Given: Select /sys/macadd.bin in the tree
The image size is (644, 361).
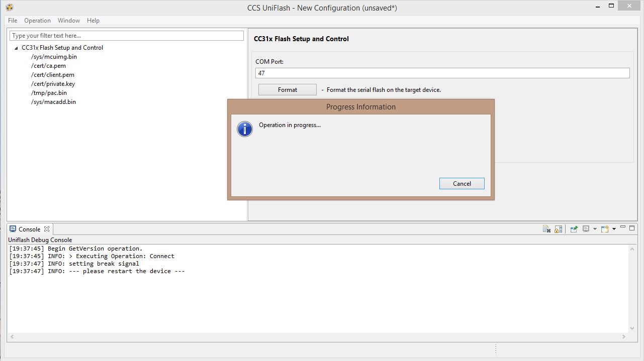Looking at the screenshot, I should [x=53, y=102].
